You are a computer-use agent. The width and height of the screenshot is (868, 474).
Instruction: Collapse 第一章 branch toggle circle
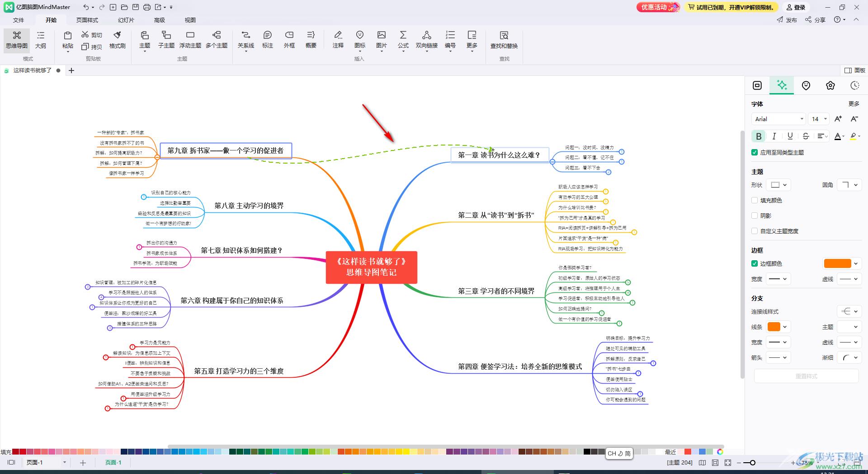pyautogui.click(x=552, y=161)
